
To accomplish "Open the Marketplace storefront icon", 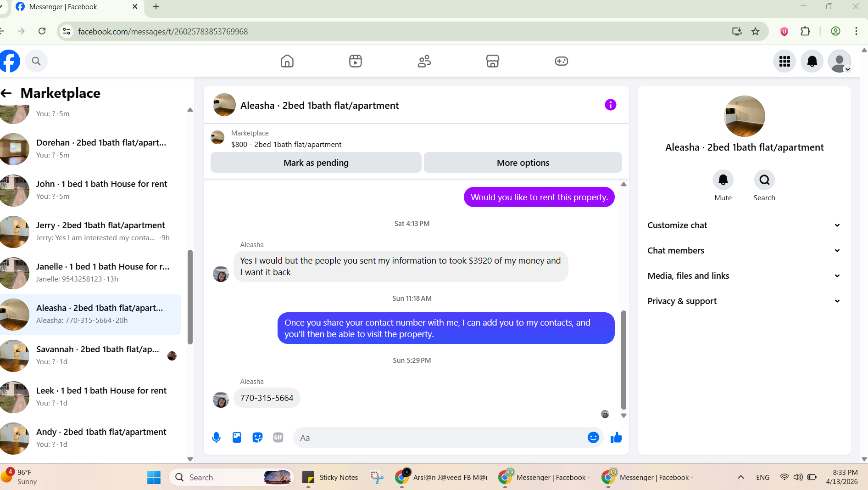I will tap(492, 61).
